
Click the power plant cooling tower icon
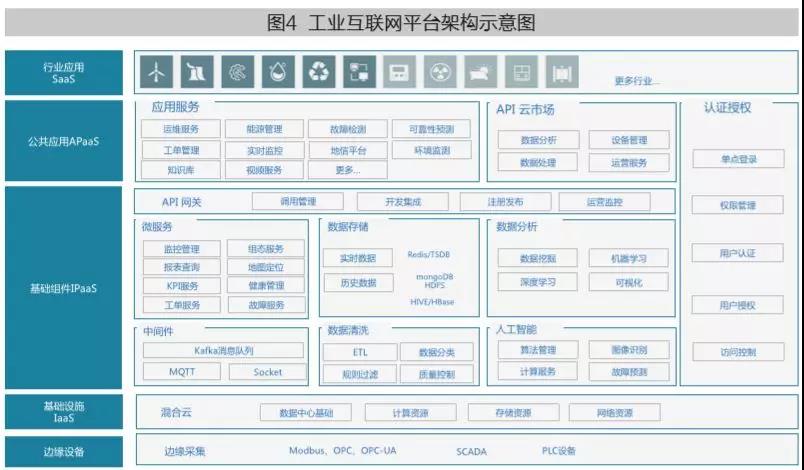197,72
